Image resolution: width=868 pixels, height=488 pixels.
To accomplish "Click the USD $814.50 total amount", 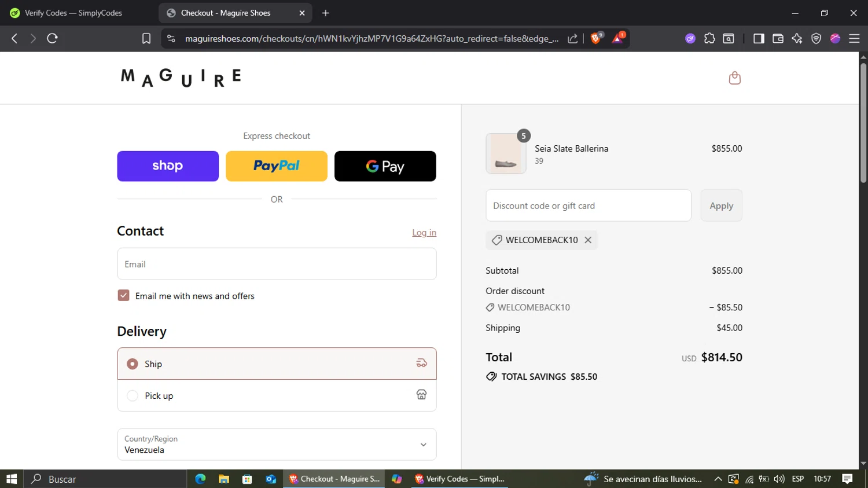I will tap(712, 358).
